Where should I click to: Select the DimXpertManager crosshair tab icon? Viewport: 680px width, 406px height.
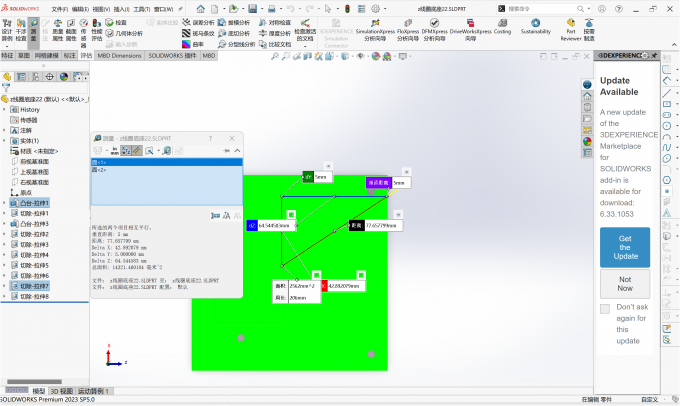50,77
